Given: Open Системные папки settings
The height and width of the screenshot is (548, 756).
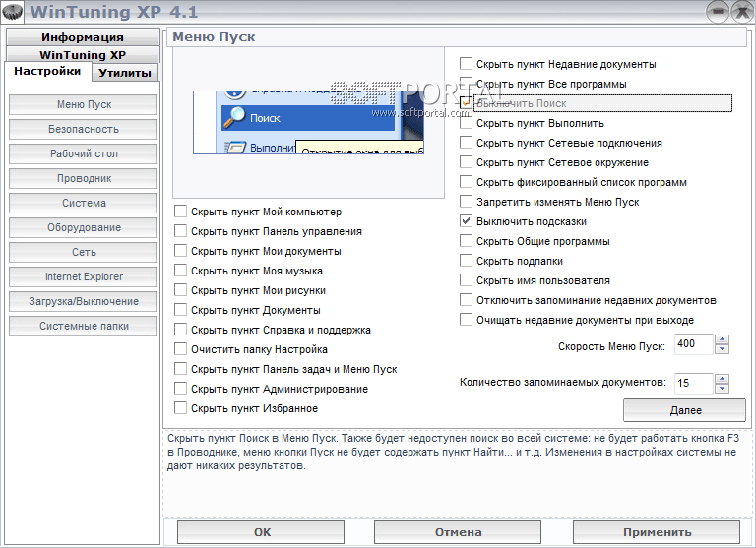Looking at the screenshot, I should point(83,326).
